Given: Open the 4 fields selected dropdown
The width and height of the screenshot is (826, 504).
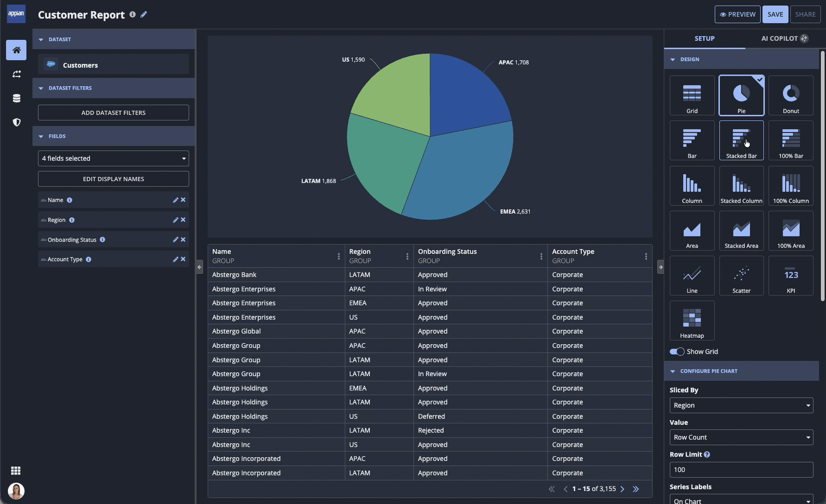Looking at the screenshot, I should pos(114,158).
